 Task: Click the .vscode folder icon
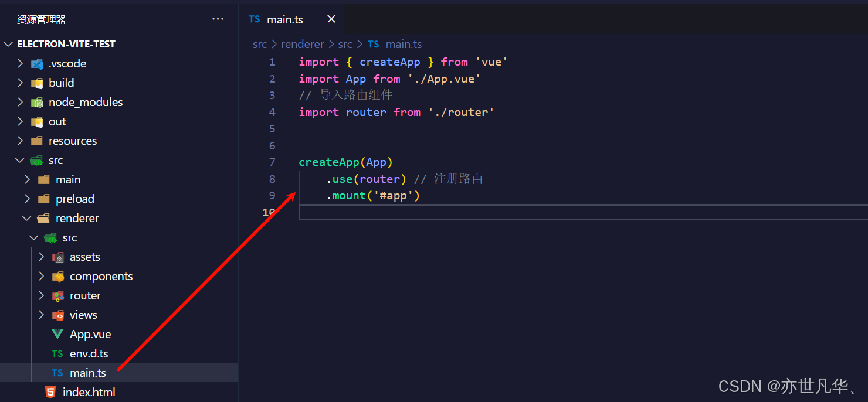pos(37,63)
